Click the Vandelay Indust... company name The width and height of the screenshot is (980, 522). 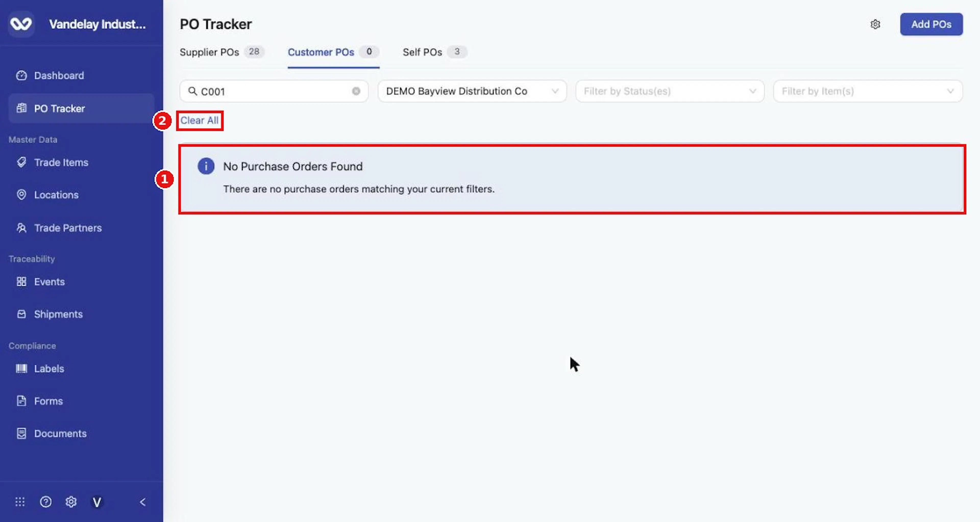pos(97,24)
